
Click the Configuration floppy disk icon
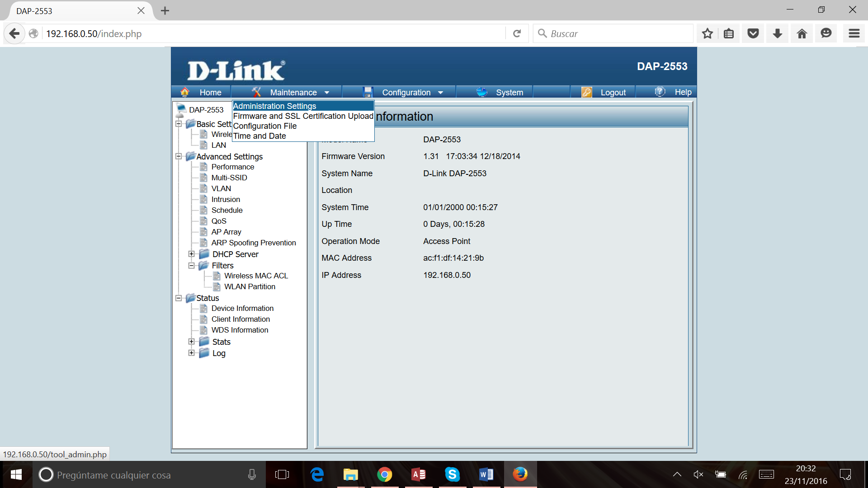(x=368, y=92)
